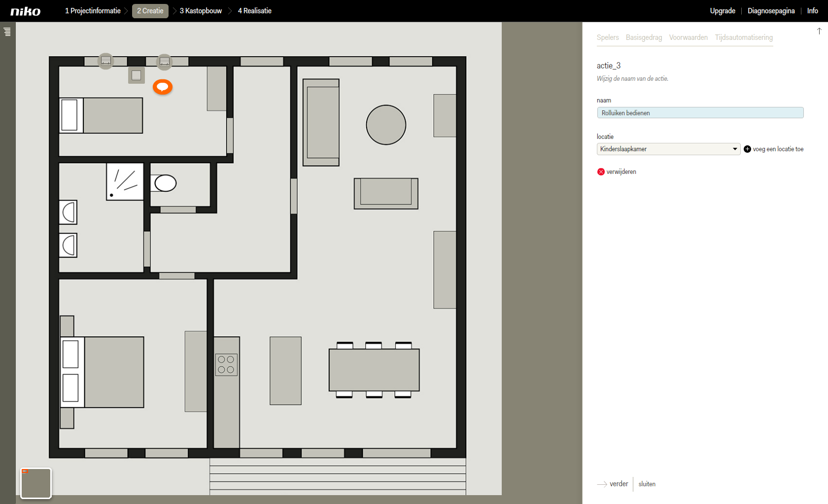
Task: Click the verwijderen link
Action: pos(621,172)
